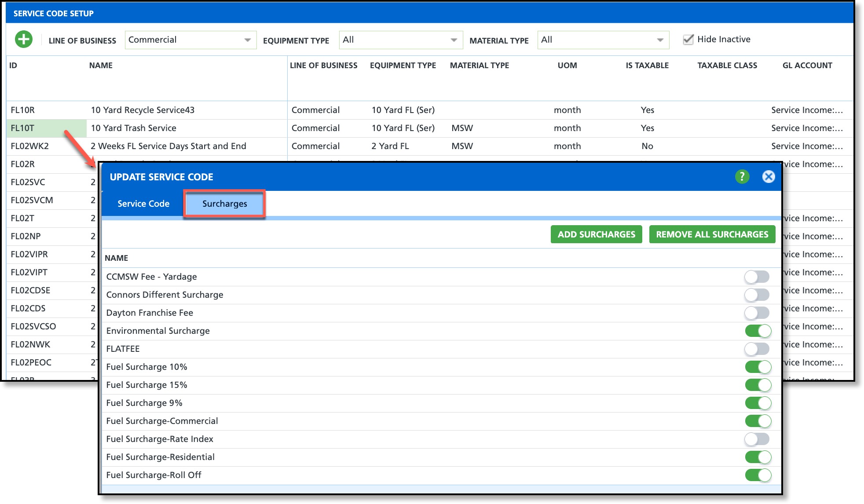Enable the Dayton Franchise Fee toggle
Image resolution: width=864 pixels, height=504 pixels.
click(x=757, y=313)
